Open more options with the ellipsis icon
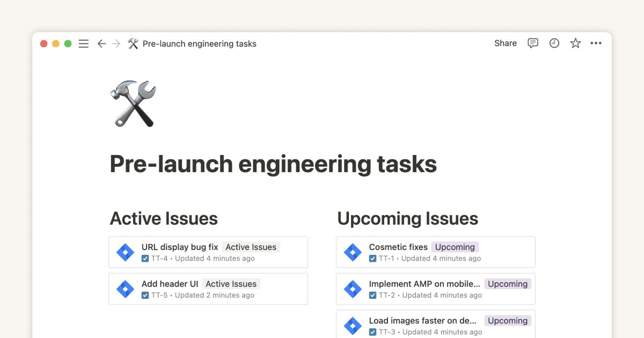This screenshot has height=338, width=644. [596, 43]
